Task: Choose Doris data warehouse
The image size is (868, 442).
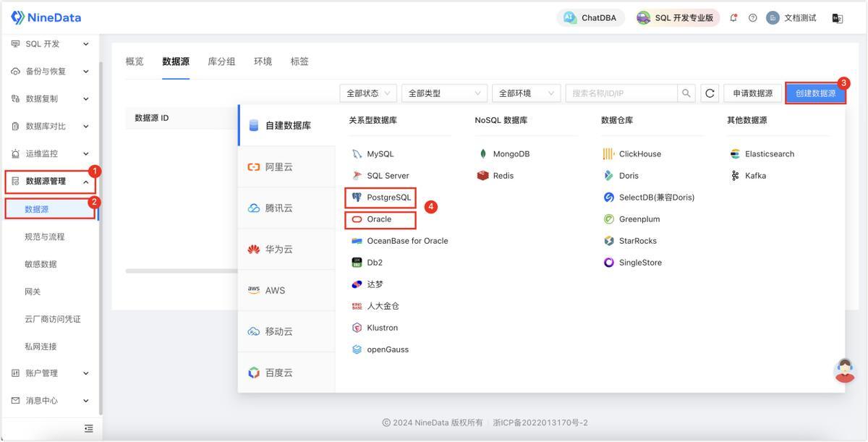Action: (x=621, y=176)
